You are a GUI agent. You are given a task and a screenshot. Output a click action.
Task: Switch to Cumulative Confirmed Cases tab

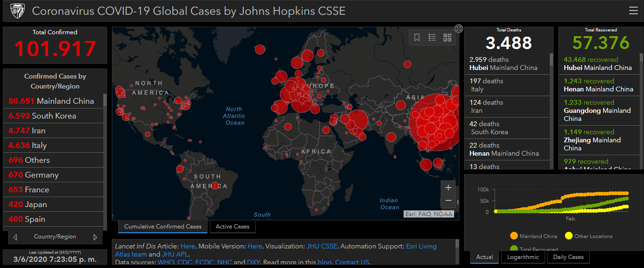163,227
